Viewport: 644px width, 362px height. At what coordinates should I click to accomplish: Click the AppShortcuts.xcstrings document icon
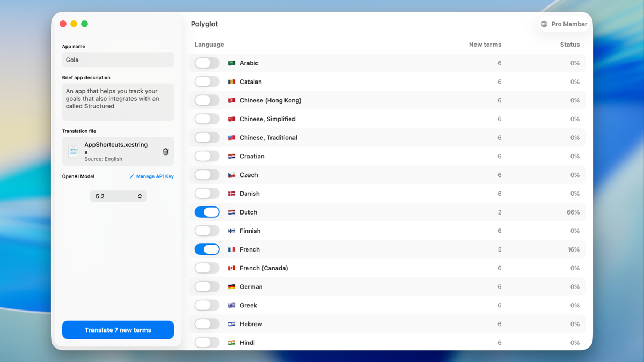73,151
